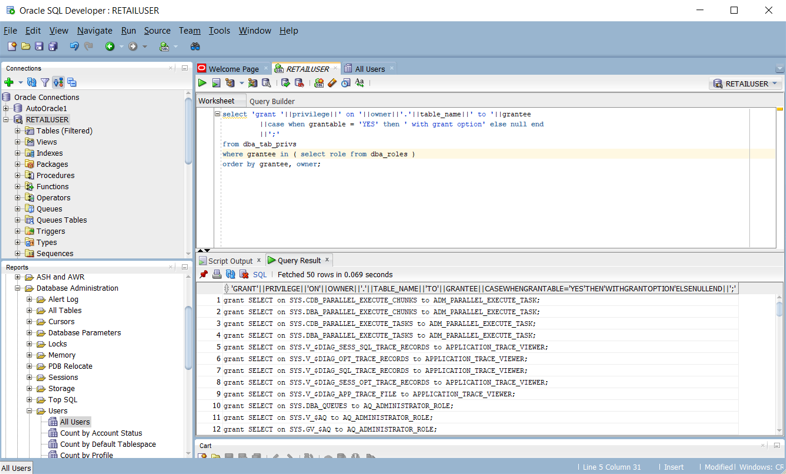Toggle the pin icon in Query Result

(x=204, y=274)
